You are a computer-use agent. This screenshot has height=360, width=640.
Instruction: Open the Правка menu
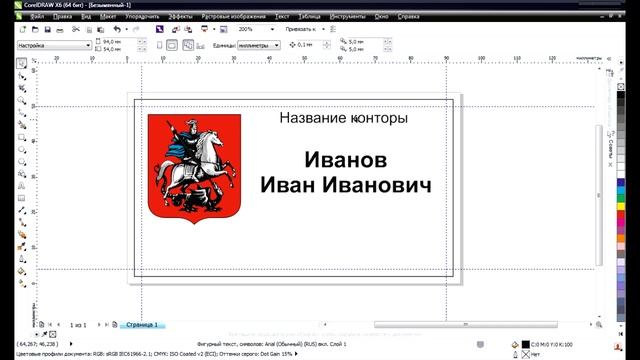point(62,16)
